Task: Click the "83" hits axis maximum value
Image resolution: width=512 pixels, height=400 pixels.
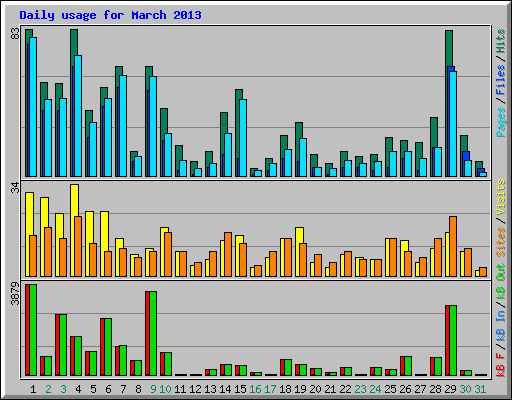Action: pos(16,34)
